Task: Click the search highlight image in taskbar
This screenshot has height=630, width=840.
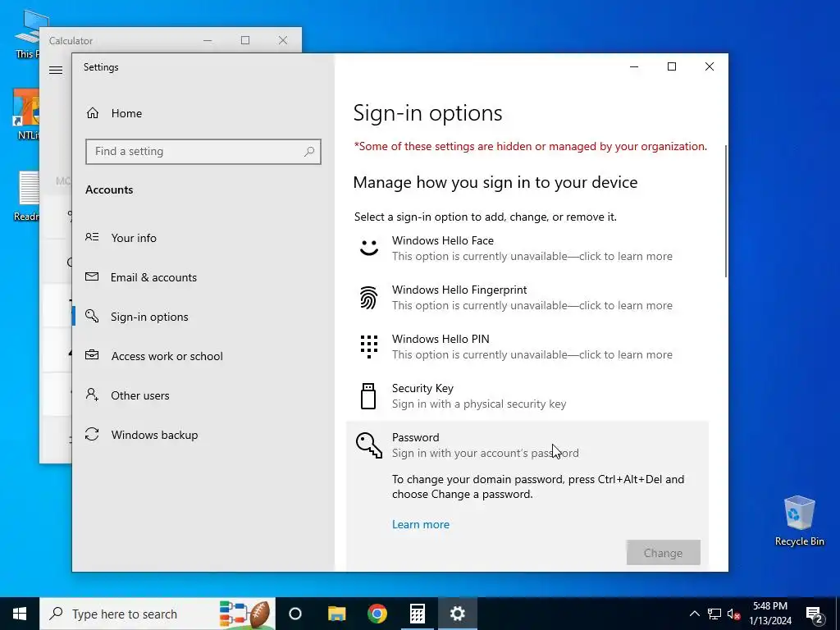Action: [x=244, y=614]
